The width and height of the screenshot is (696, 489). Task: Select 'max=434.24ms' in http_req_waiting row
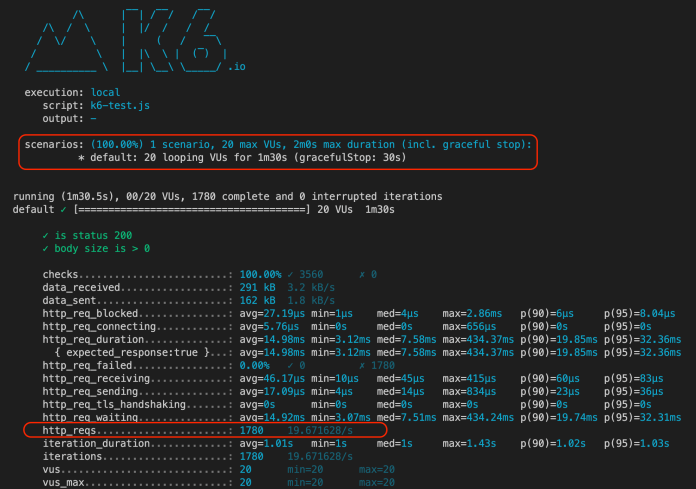point(478,418)
